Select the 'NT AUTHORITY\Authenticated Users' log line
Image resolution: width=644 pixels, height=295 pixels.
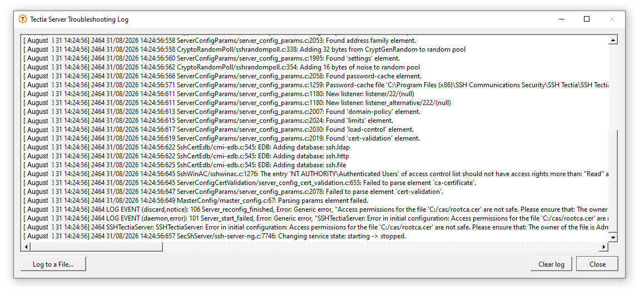tap(315, 174)
